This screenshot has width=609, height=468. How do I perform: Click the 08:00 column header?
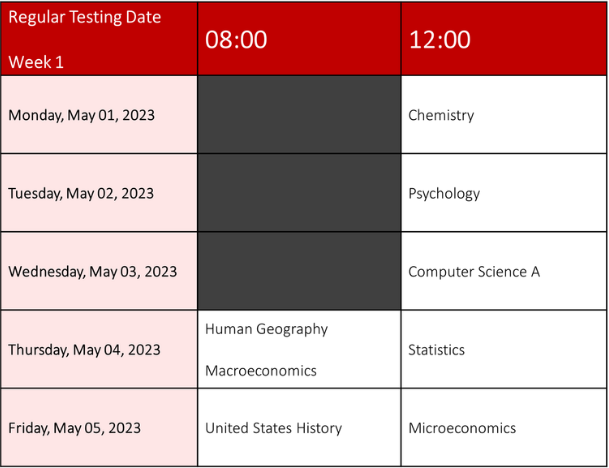(236, 40)
